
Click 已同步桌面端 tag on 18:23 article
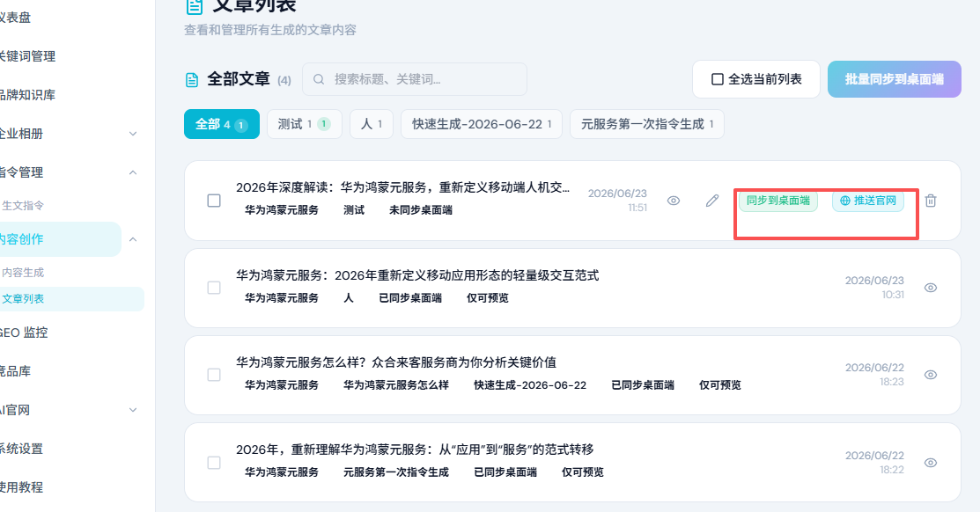point(643,385)
